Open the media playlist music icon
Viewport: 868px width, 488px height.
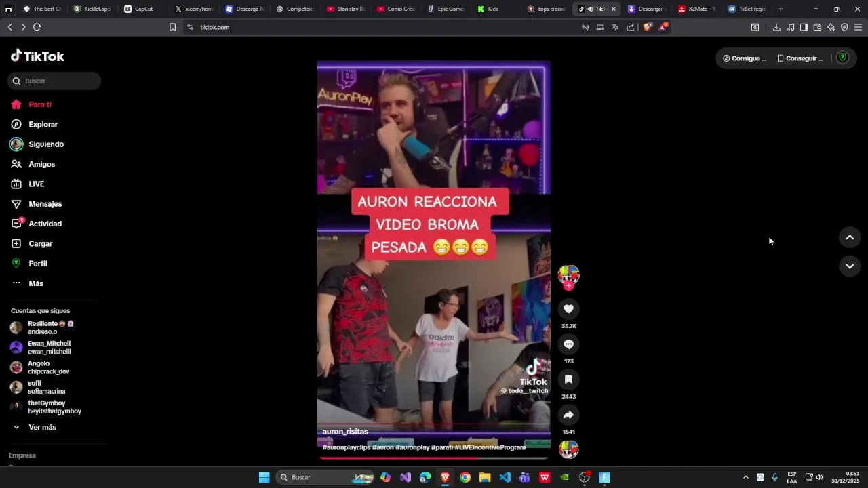click(790, 27)
